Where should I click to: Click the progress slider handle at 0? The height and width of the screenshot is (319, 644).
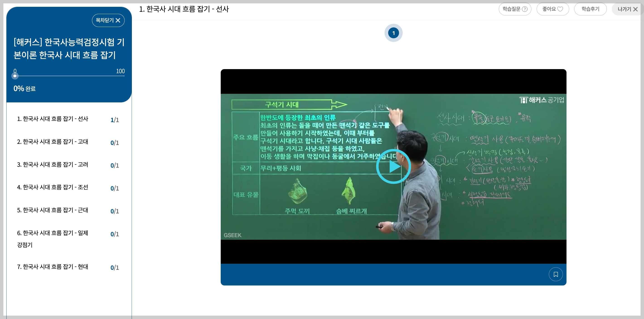coord(15,76)
